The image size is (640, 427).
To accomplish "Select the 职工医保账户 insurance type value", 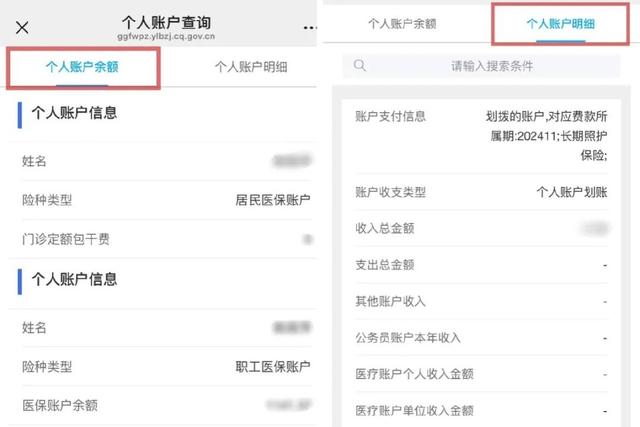I will coord(273,367).
